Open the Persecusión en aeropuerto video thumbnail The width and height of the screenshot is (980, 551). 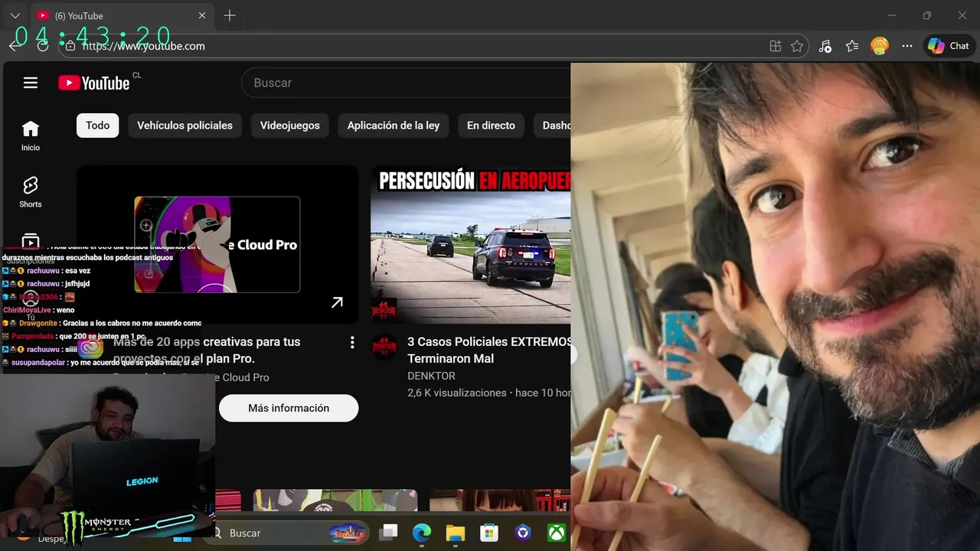pyautogui.click(x=471, y=244)
